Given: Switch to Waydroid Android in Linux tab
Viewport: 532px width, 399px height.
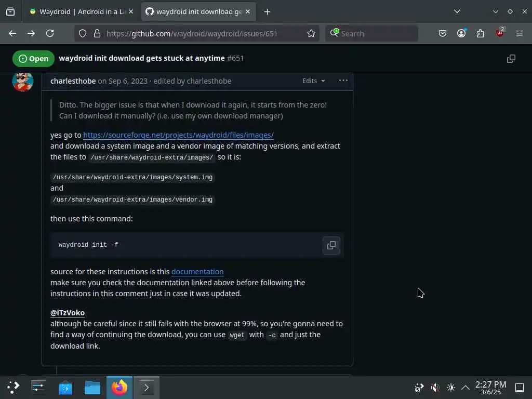Looking at the screenshot, I should (82, 12).
